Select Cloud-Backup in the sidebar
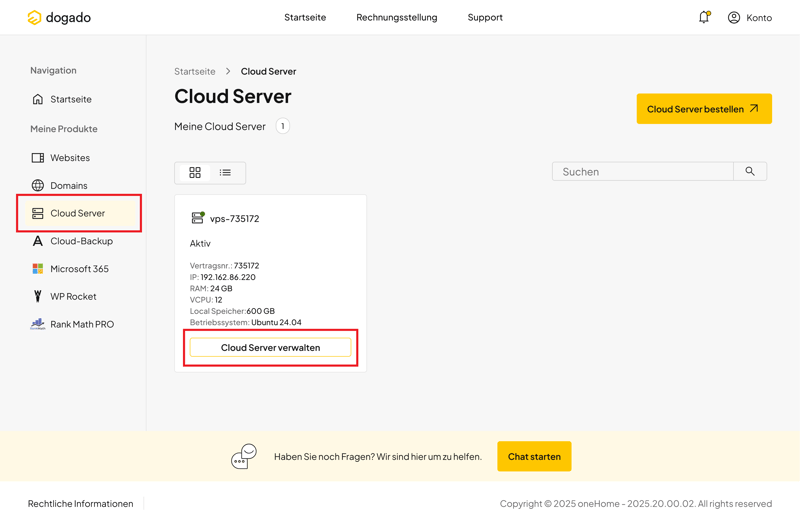Image resolution: width=800 pixels, height=525 pixels. click(81, 241)
